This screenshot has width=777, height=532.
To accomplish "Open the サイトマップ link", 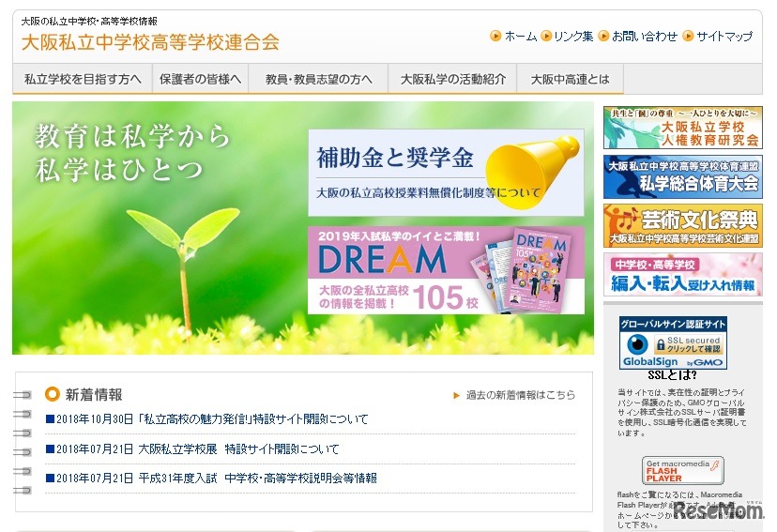I will click(x=724, y=37).
